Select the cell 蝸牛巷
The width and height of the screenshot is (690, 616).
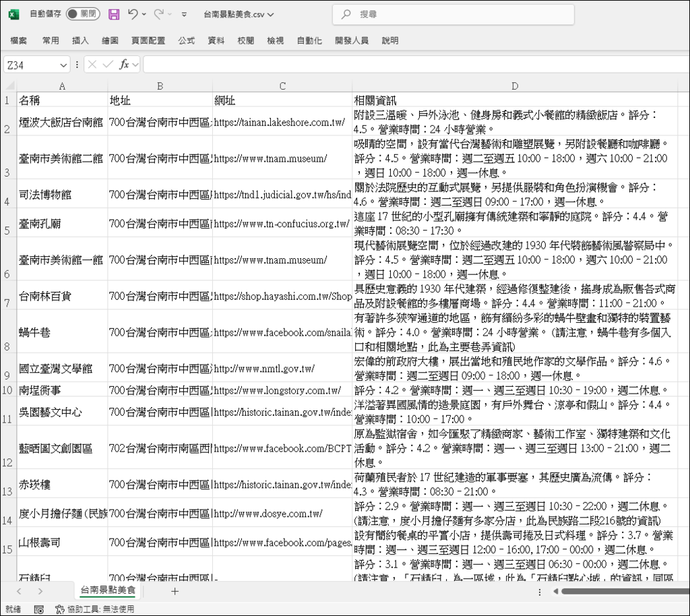click(x=62, y=332)
